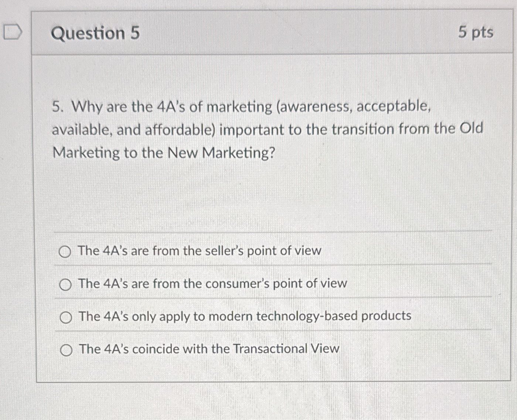Click the consumer's point of view answer text
The width and height of the screenshot is (517, 420).
(x=211, y=284)
